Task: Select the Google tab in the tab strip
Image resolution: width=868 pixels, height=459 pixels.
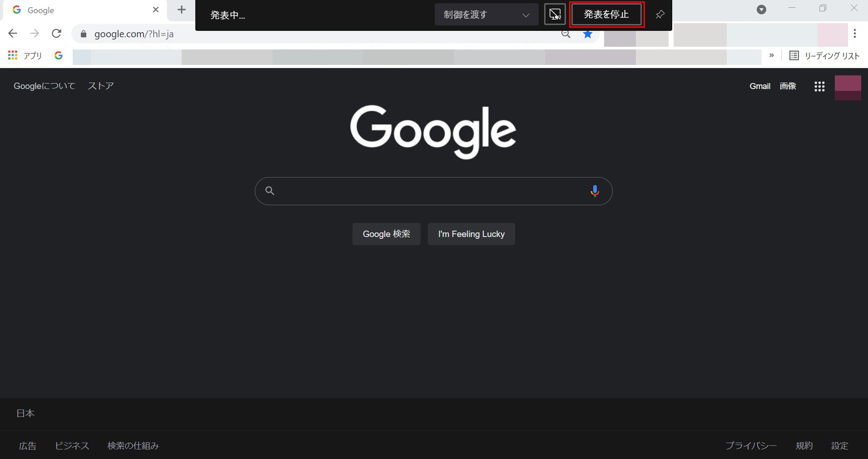Action: click(85, 10)
